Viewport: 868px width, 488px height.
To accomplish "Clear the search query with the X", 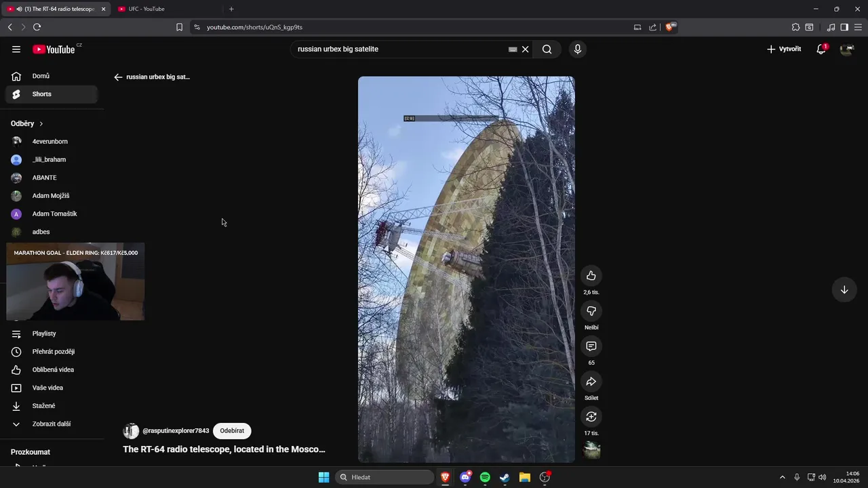I will [x=525, y=49].
